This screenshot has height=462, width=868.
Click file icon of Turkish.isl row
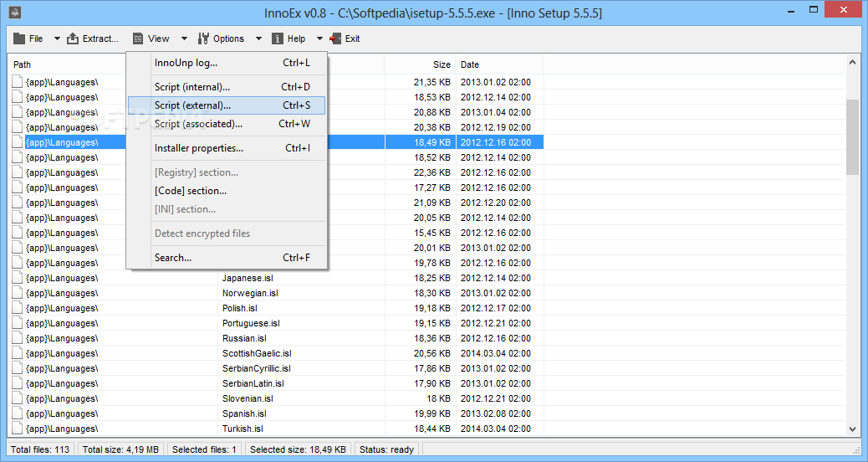tap(18, 429)
